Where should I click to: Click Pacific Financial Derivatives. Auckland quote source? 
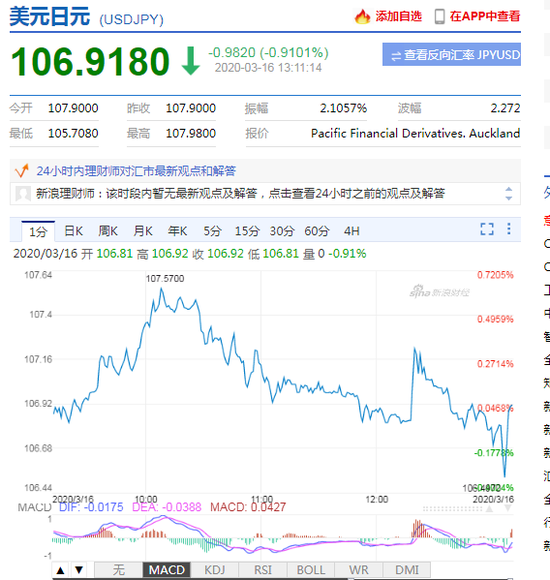click(x=415, y=133)
